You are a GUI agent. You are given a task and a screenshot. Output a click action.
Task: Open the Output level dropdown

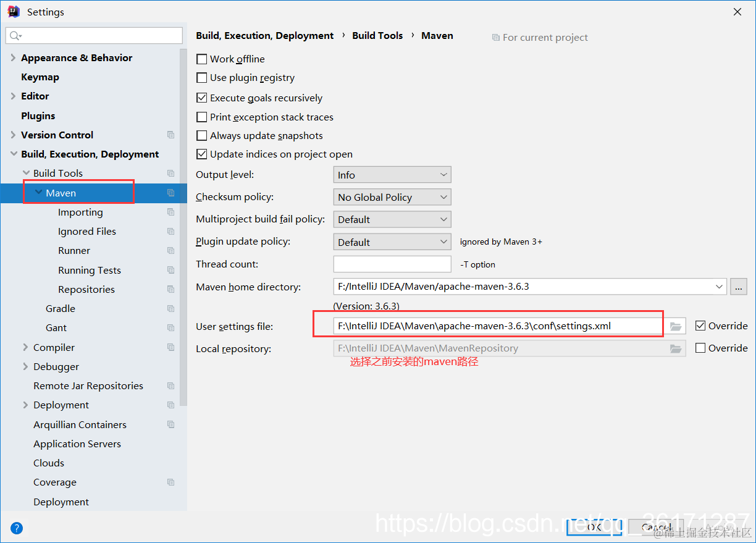pos(392,175)
